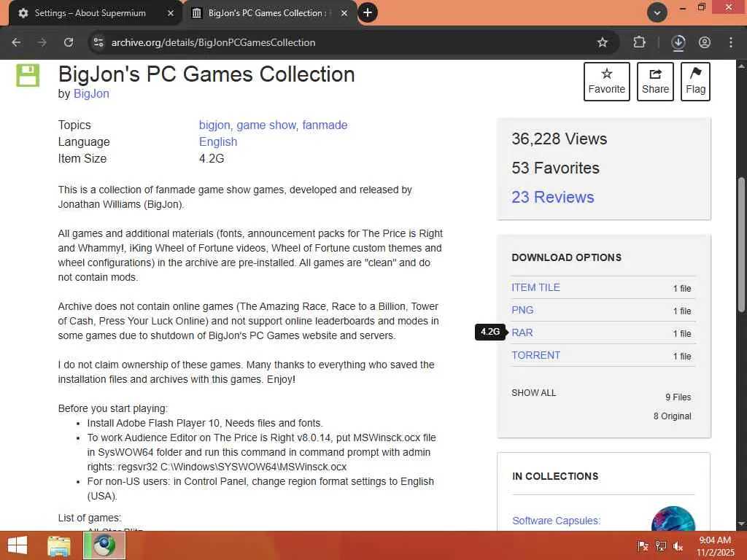
Task: Expand the tab search dropdown arrow
Action: pyautogui.click(x=657, y=13)
